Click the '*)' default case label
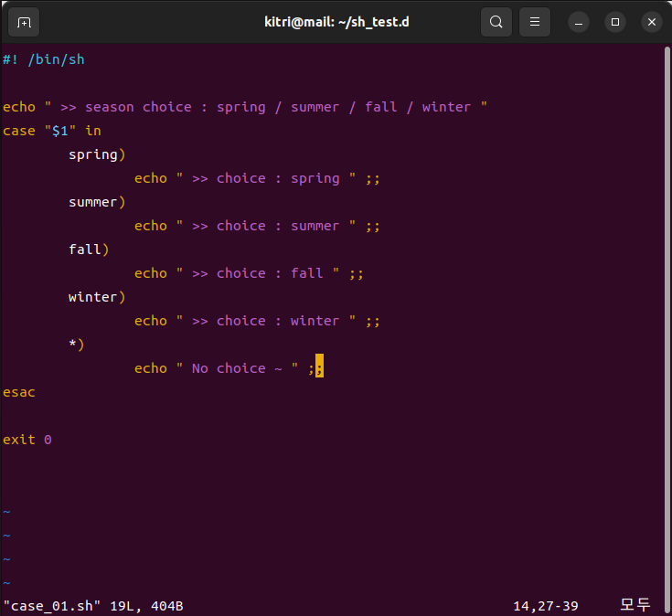This screenshot has width=672, height=616. coord(76,345)
